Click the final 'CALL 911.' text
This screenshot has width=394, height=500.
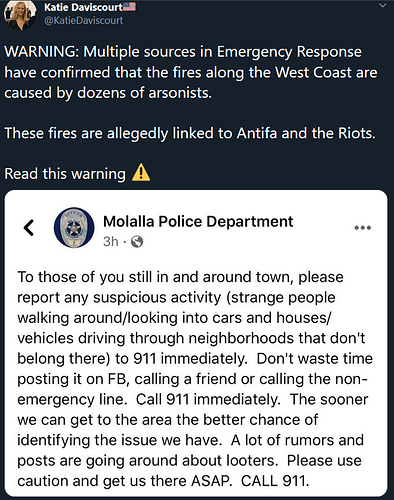click(275, 481)
